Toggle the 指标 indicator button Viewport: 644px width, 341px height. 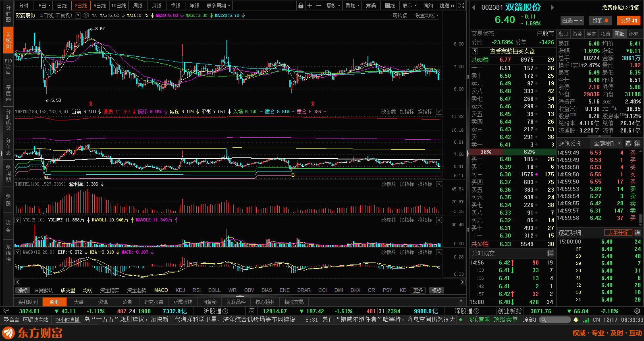(x=23, y=290)
